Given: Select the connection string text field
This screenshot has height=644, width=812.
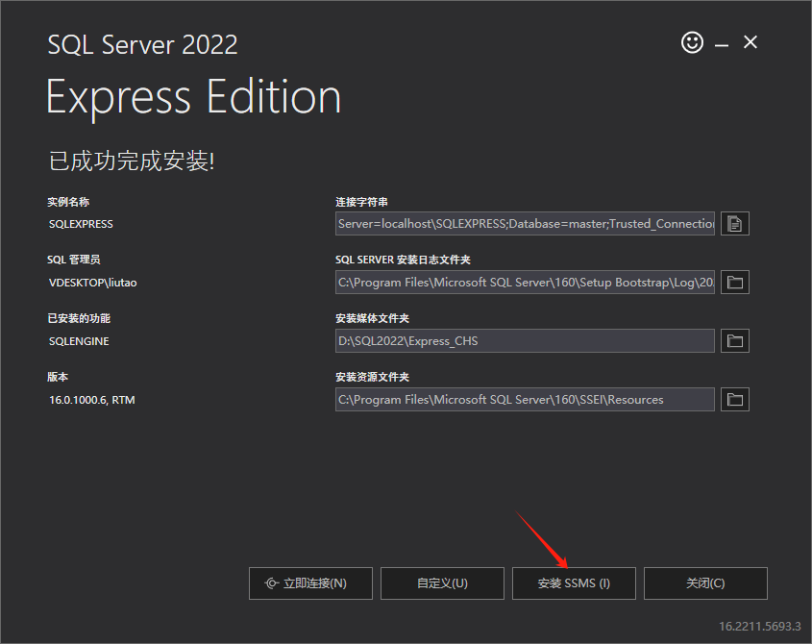Looking at the screenshot, I should tap(525, 224).
